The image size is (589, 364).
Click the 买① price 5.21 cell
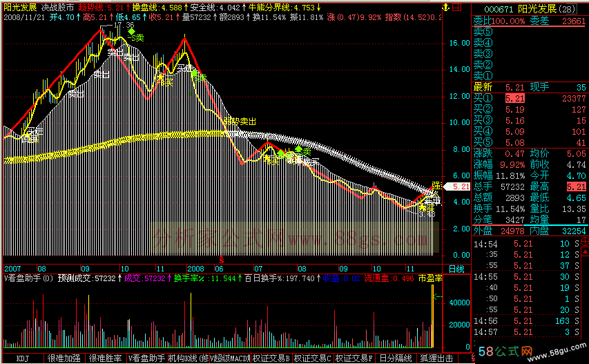514,98
